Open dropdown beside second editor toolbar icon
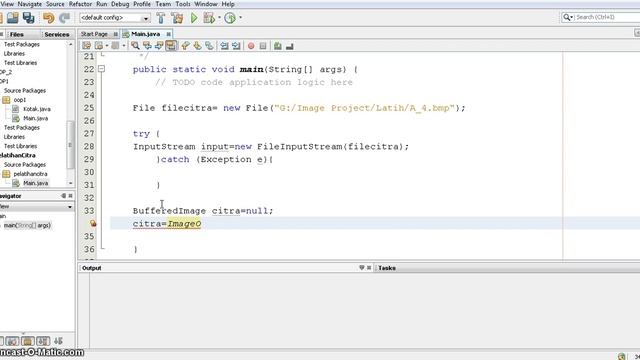Screen dimensions: 640x360 click(107, 46)
